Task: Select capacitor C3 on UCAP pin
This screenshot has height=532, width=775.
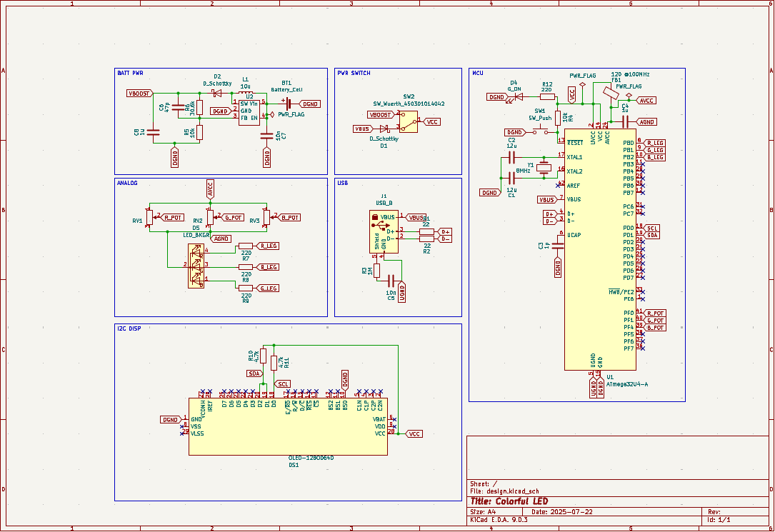Action: (558, 246)
